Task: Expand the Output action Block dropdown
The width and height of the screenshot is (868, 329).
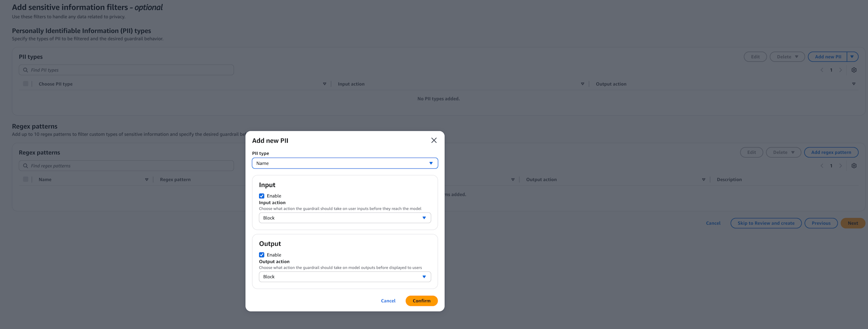Action: 345,277
